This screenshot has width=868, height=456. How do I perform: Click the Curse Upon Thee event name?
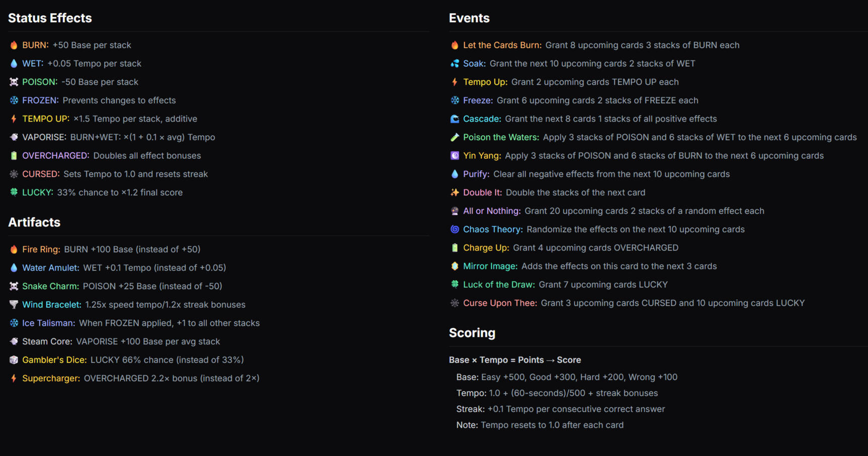(499, 303)
